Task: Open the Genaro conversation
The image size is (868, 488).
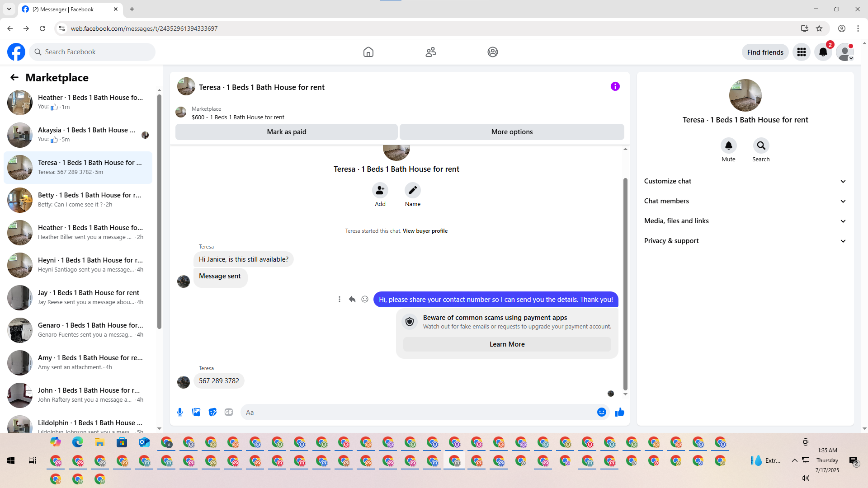Action: pos(78,330)
